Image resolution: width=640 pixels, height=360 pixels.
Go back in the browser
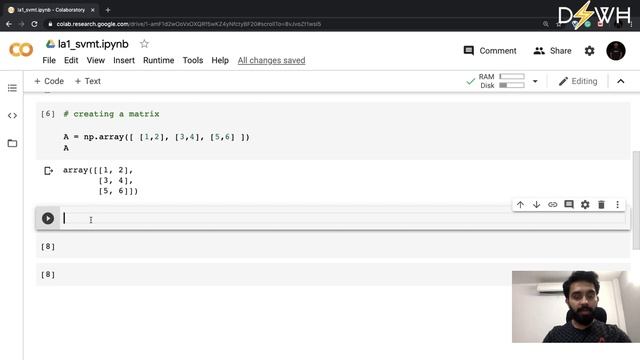point(9,24)
